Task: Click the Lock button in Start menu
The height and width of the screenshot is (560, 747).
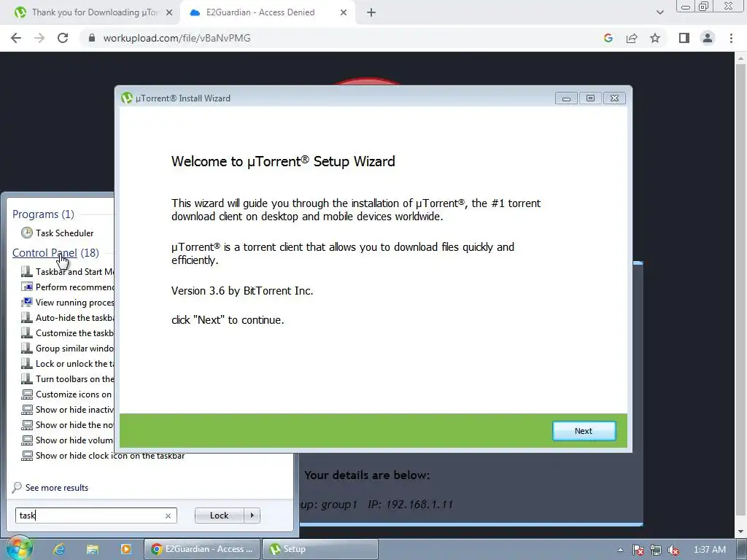Action: (219, 516)
